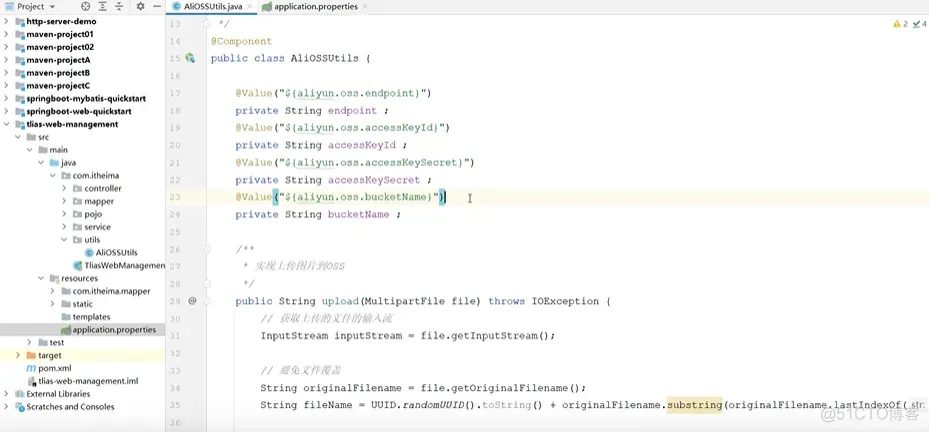Click the External Libraries icon
The image size is (929, 432).
tap(19, 394)
